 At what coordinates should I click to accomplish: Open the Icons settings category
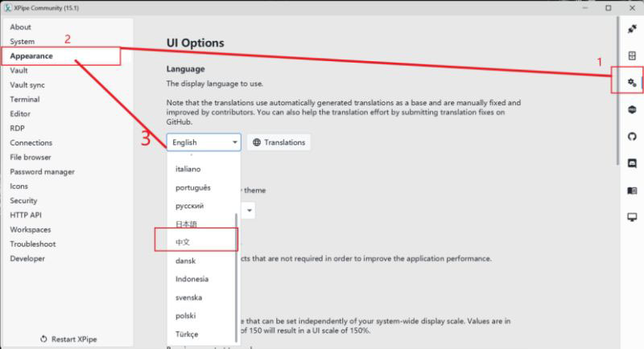click(x=19, y=187)
